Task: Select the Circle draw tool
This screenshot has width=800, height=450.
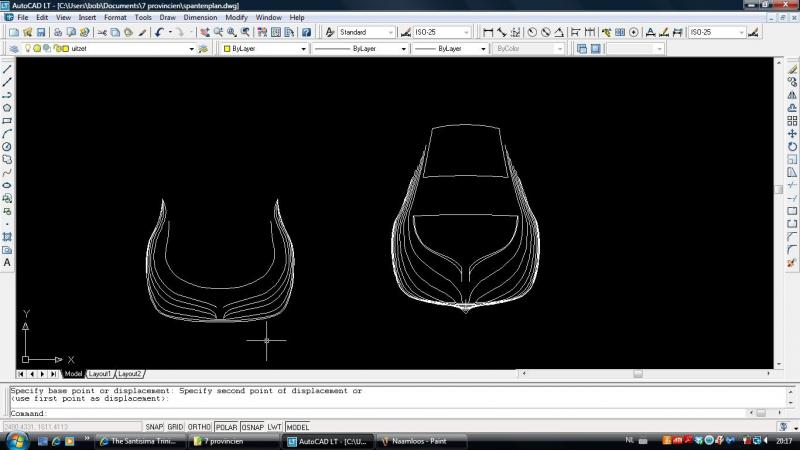Action: pyautogui.click(x=7, y=146)
